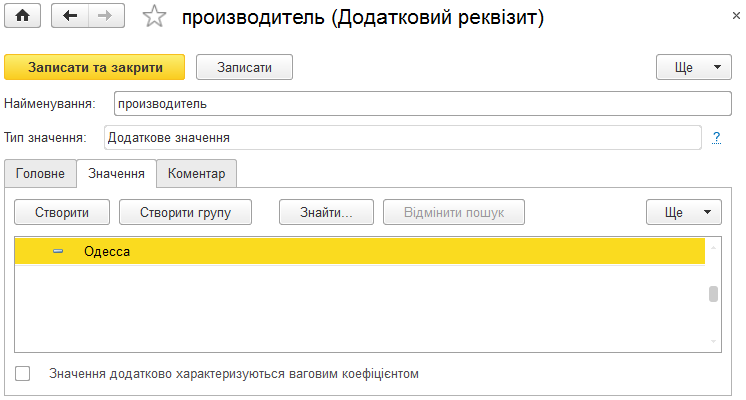Click the Відмінити пошук button
Screen dimensions: 746x400
click(x=454, y=212)
